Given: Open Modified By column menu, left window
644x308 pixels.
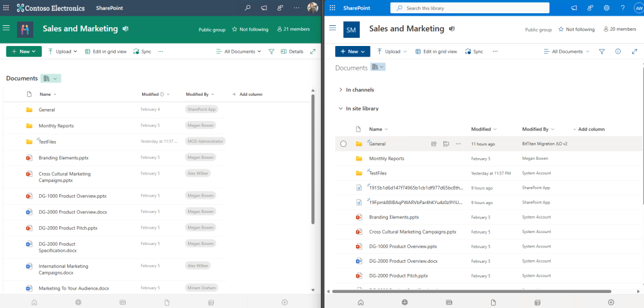Looking at the screenshot, I should tap(199, 94).
